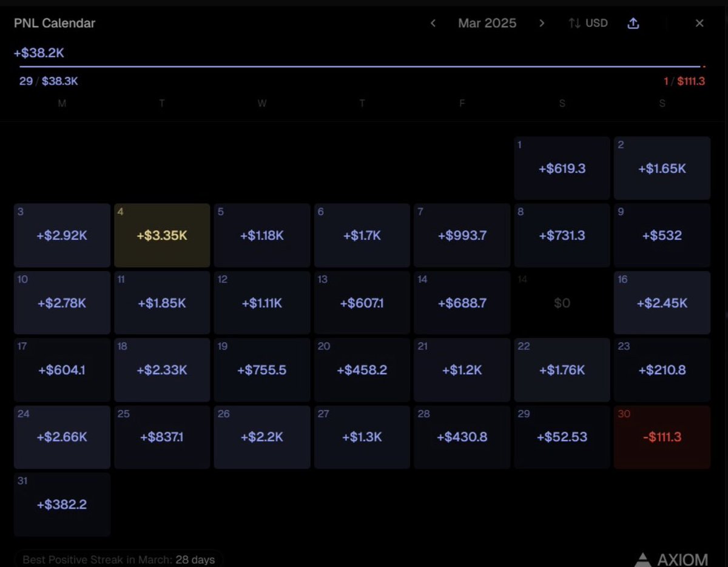728x567 pixels.
Task: Select day 18 cell with +$2.33K
Action: 162,370
